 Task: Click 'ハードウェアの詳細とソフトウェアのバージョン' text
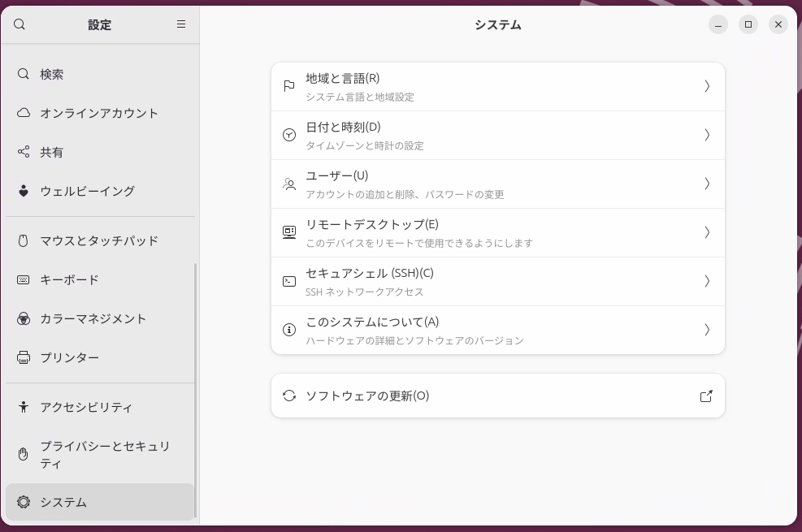[414, 340]
